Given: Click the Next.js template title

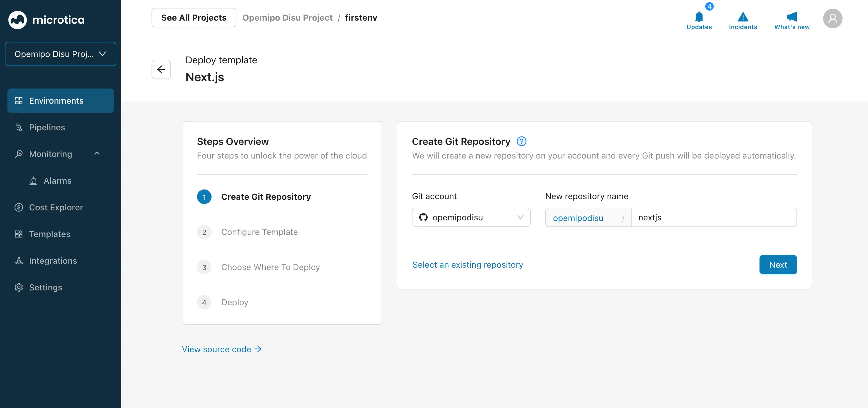Looking at the screenshot, I should click(x=205, y=77).
